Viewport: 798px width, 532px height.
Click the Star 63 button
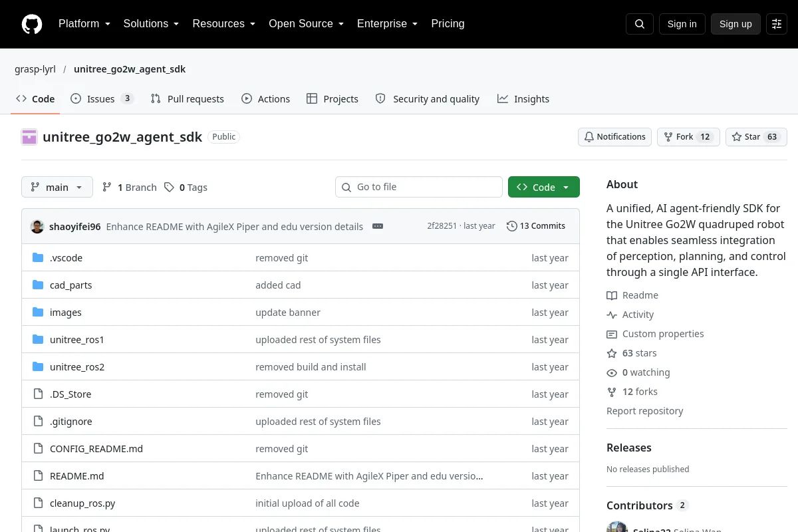point(756,137)
